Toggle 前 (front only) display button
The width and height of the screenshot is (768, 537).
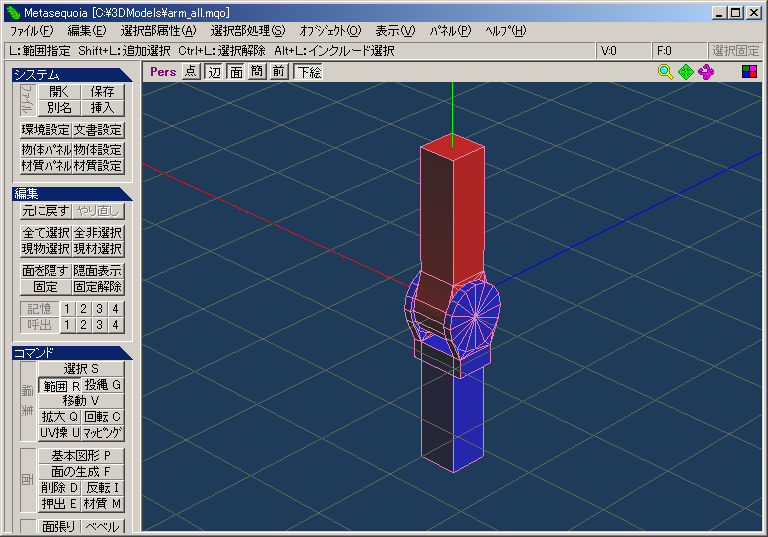point(278,72)
